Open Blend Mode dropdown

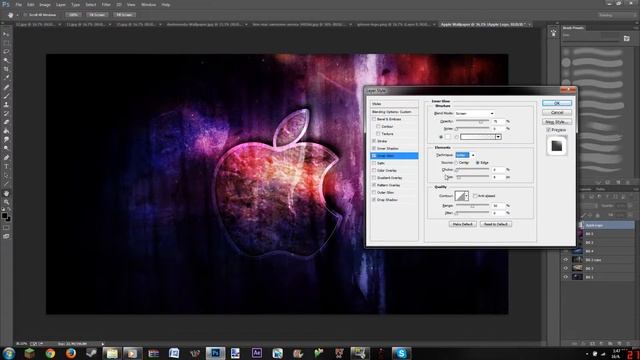click(475, 113)
